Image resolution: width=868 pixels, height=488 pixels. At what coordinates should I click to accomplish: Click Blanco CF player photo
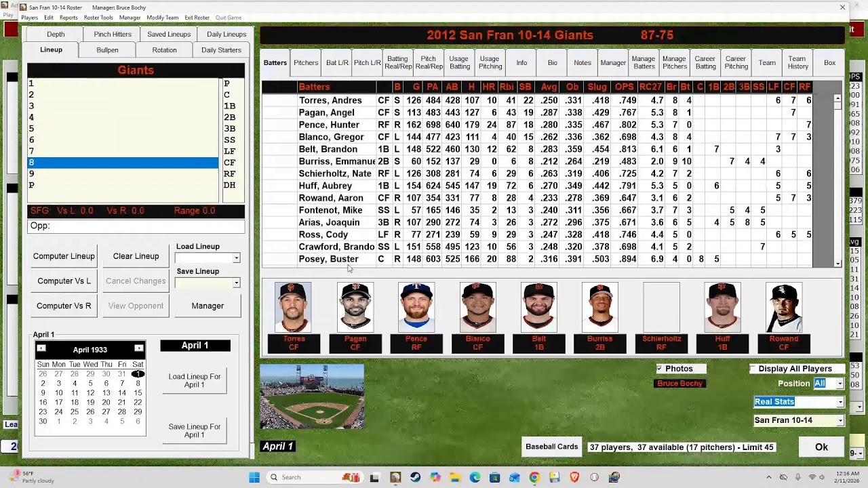tap(477, 308)
